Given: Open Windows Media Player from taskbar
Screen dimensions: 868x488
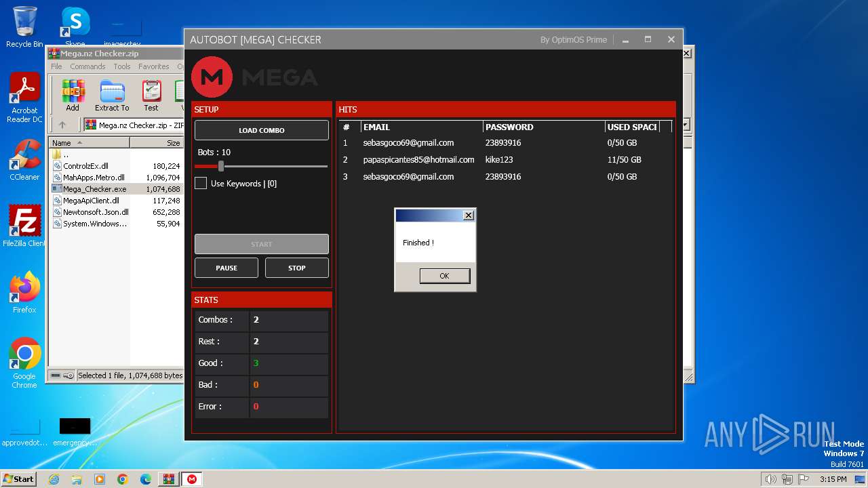Looking at the screenshot, I should (100, 479).
